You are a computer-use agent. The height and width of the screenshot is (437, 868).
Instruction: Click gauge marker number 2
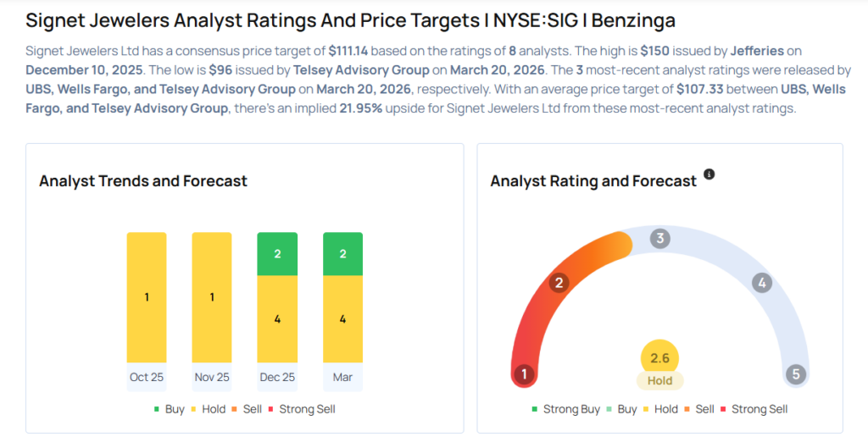pos(558,283)
